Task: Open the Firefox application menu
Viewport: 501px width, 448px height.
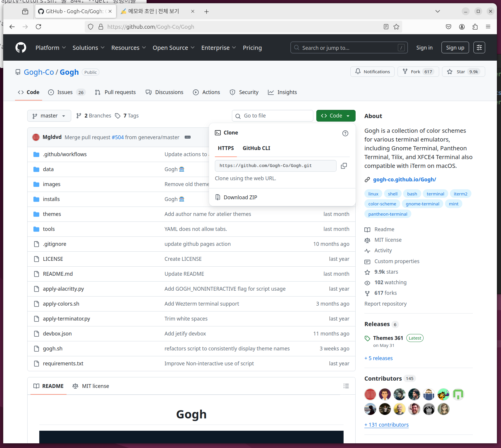Action: tap(488, 27)
